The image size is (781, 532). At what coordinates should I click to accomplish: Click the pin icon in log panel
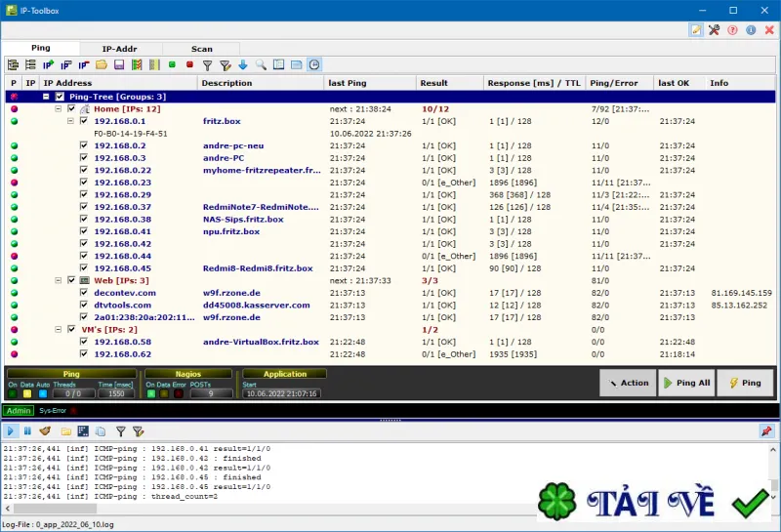point(766,431)
